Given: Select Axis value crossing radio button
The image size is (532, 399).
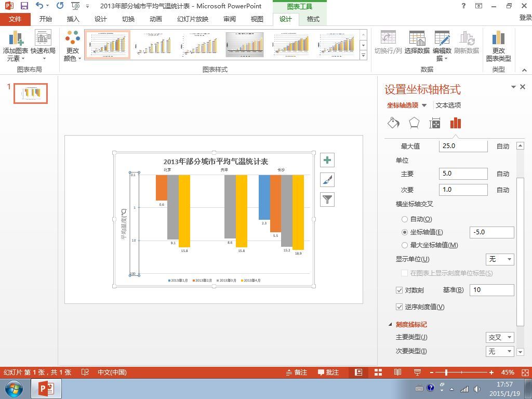Looking at the screenshot, I should click(x=404, y=232).
